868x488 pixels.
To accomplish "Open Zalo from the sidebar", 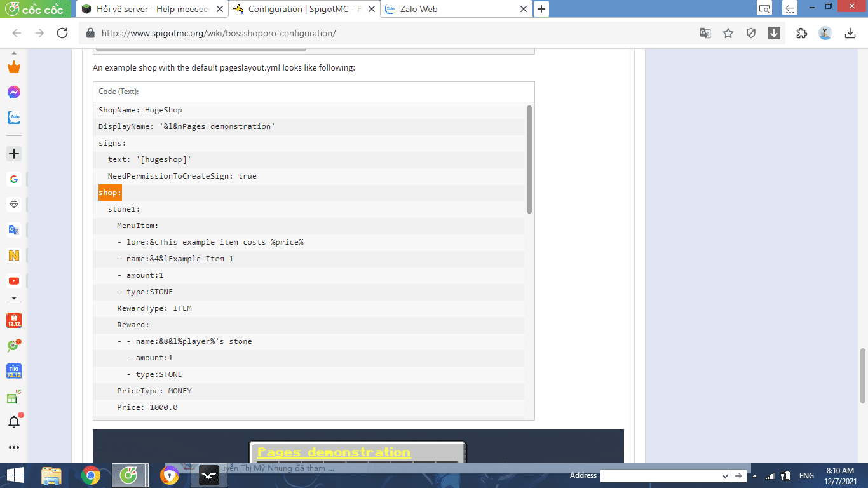I will click(x=14, y=118).
